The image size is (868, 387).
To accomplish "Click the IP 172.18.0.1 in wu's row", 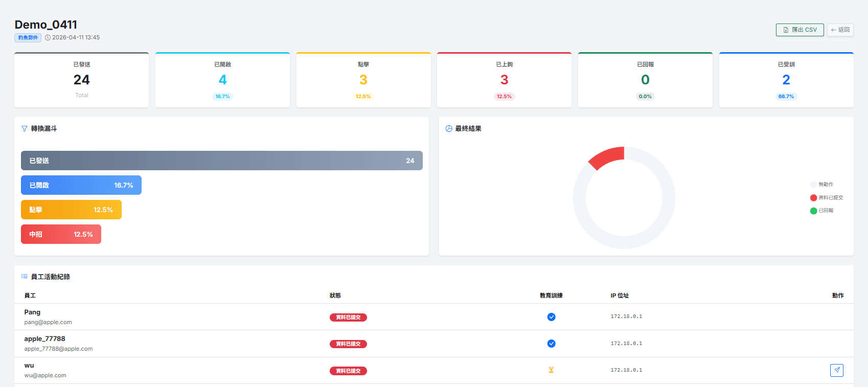I will click(x=626, y=370).
